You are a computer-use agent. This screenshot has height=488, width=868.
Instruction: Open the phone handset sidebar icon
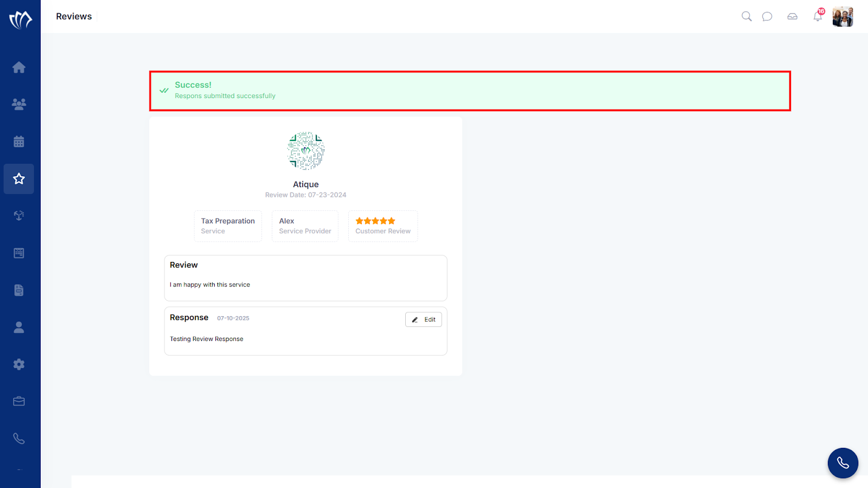[19, 439]
